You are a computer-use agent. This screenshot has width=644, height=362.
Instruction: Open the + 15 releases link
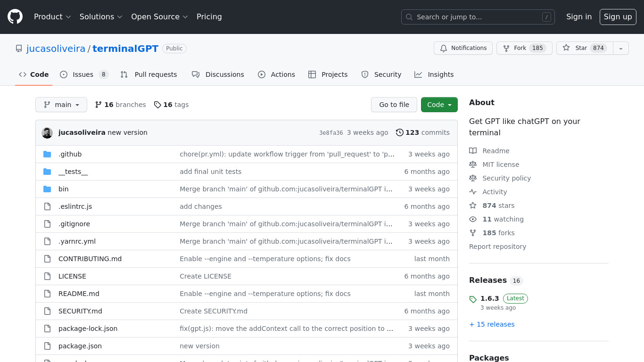coord(492,324)
